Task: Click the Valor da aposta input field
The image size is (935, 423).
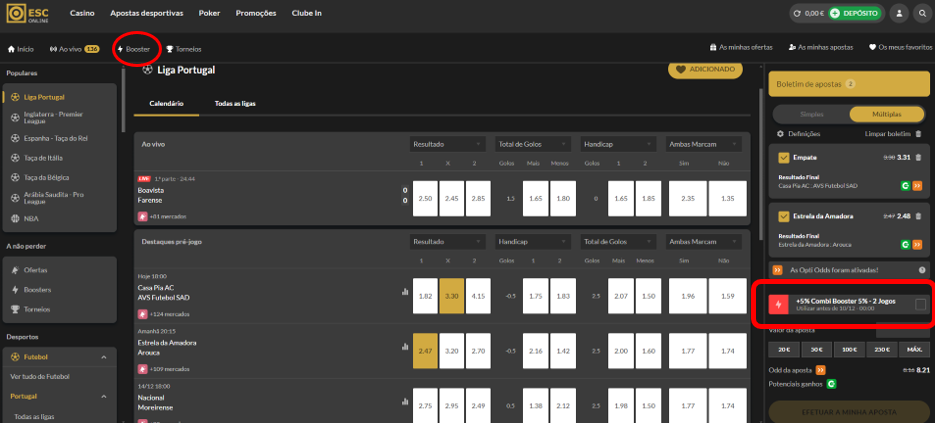Action: pyautogui.click(x=902, y=329)
